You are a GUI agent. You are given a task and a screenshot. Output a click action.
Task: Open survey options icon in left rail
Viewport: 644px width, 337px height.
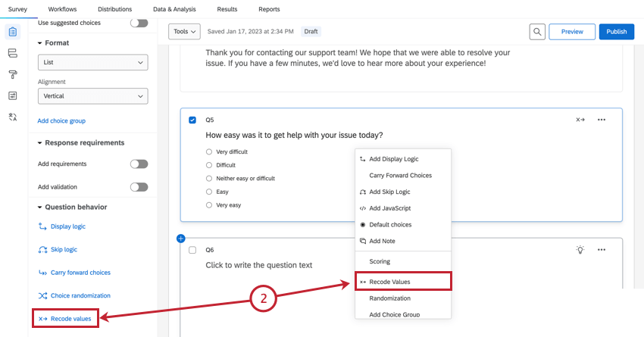(x=12, y=95)
